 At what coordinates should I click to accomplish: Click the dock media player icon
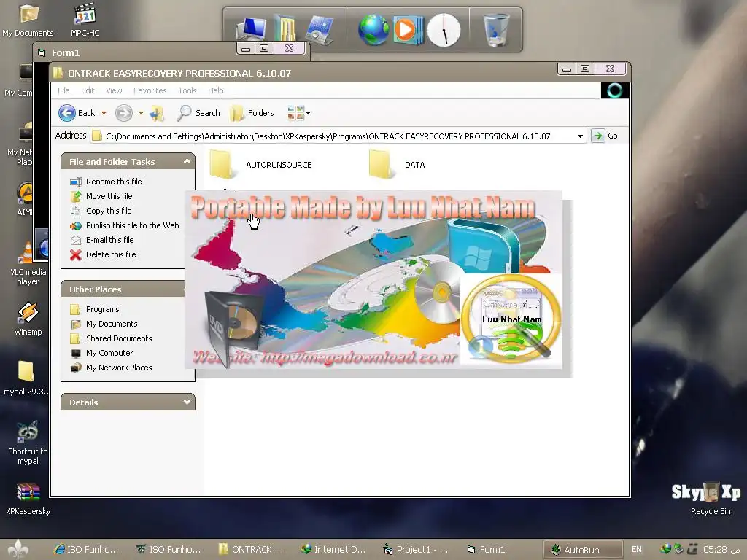pyautogui.click(x=408, y=30)
